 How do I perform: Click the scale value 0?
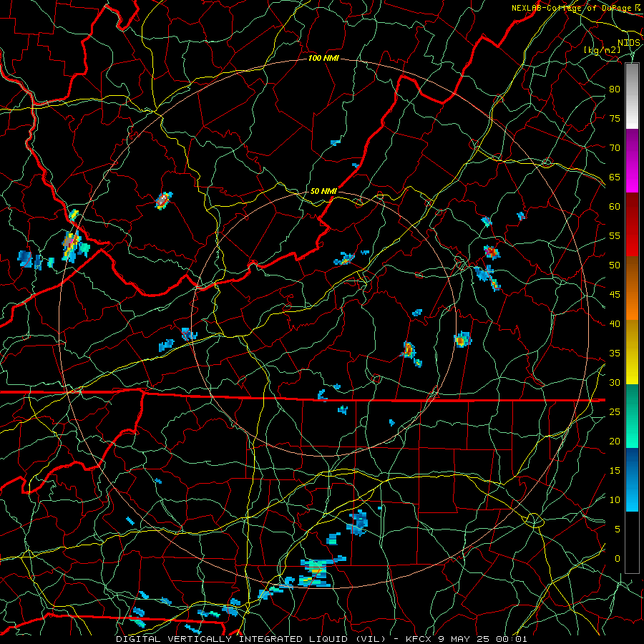click(x=618, y=559)
